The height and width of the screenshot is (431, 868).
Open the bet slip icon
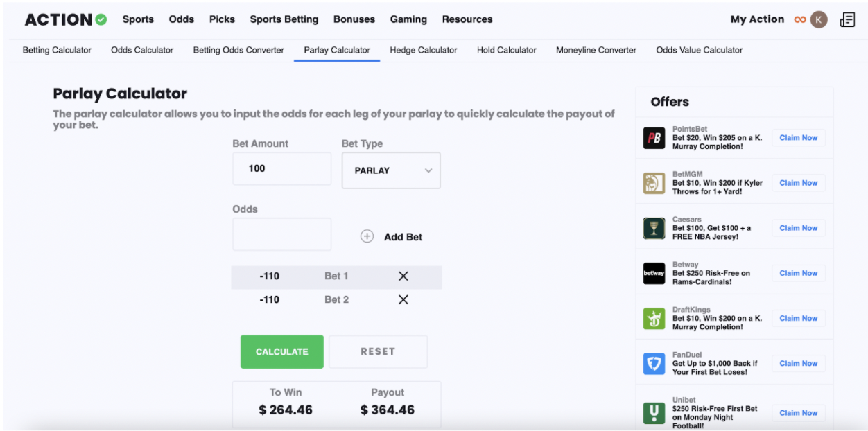tap(847, 19)
